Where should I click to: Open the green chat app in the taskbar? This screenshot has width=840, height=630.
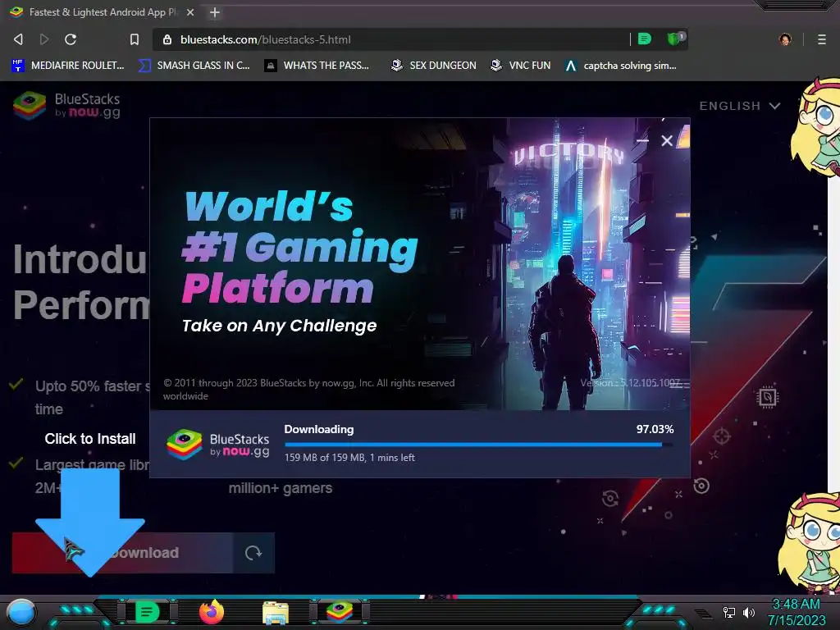(x=147, y=612)
